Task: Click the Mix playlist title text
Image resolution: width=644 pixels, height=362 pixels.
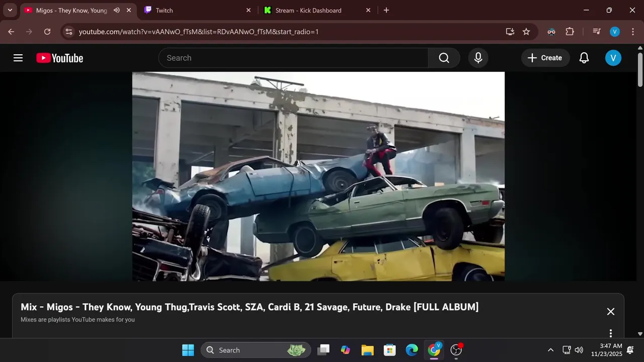Action: [250, 307]
